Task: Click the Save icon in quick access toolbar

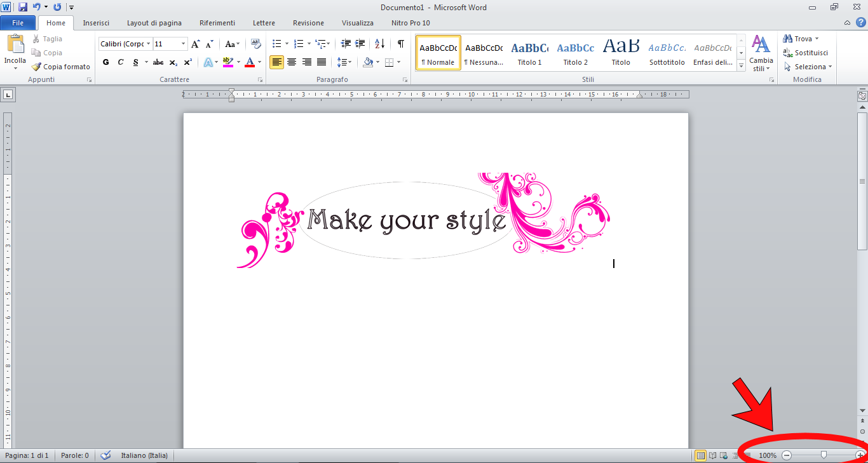Action: click(x=23, y=7)
